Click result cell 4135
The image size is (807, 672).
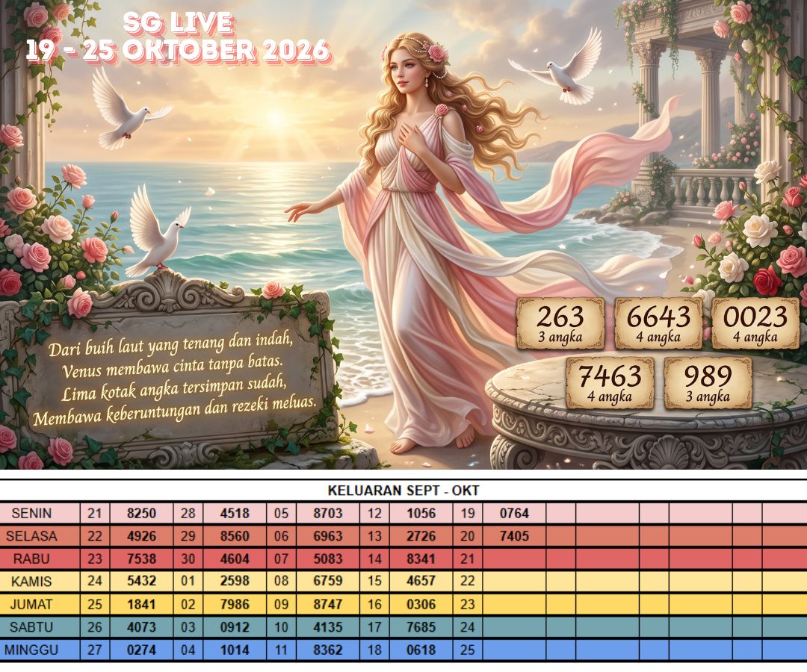tap(328, 627)
